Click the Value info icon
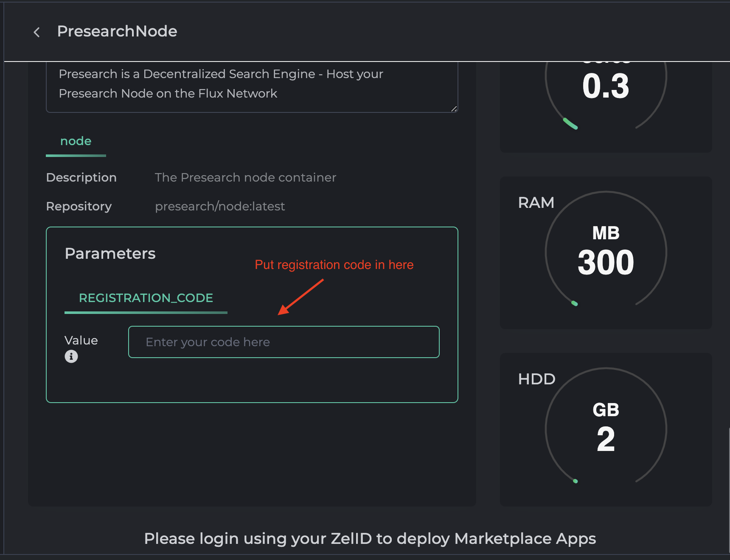 click(71, 356)
